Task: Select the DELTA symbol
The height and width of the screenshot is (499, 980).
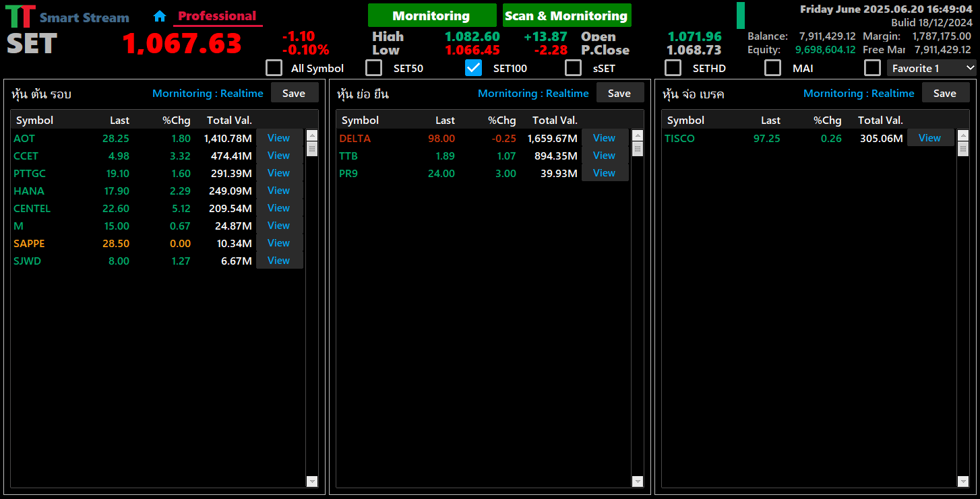Action: (x=355, y=139)
